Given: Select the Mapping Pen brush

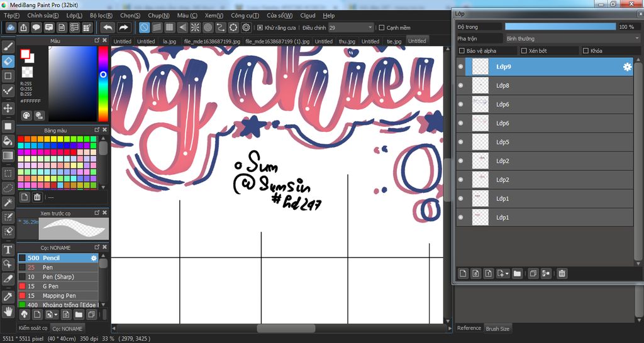Looking at the screenshot, I should (x=58, y=296).
